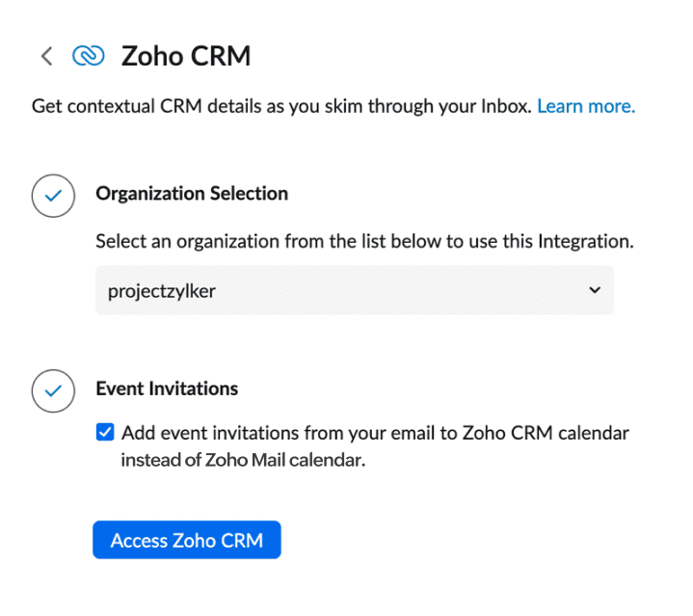Click the Event Invitations heading
This screenshot has height=616, width=693.
tap(167, 389)
